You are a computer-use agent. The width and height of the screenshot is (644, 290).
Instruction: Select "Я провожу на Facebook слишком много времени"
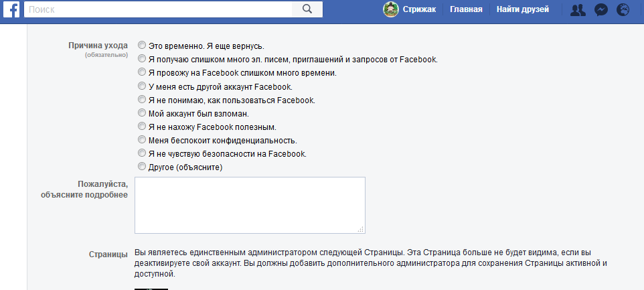coord(141,72)
